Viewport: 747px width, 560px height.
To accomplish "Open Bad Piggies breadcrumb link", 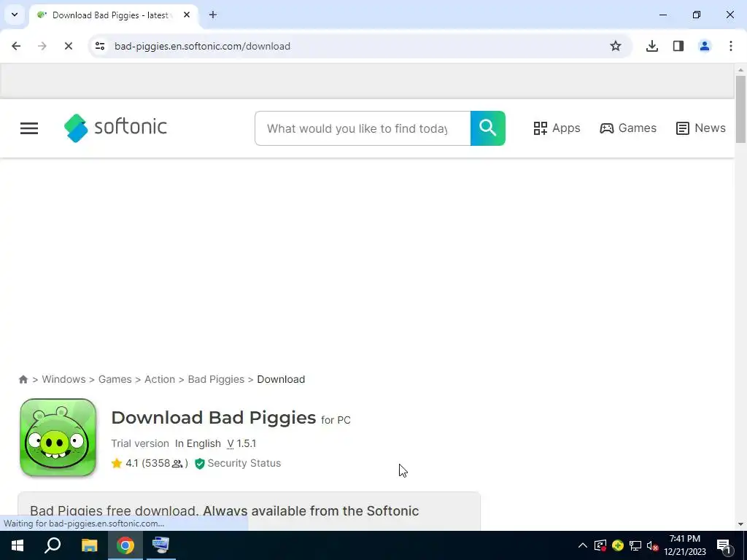I will click(x=216, y=379).
